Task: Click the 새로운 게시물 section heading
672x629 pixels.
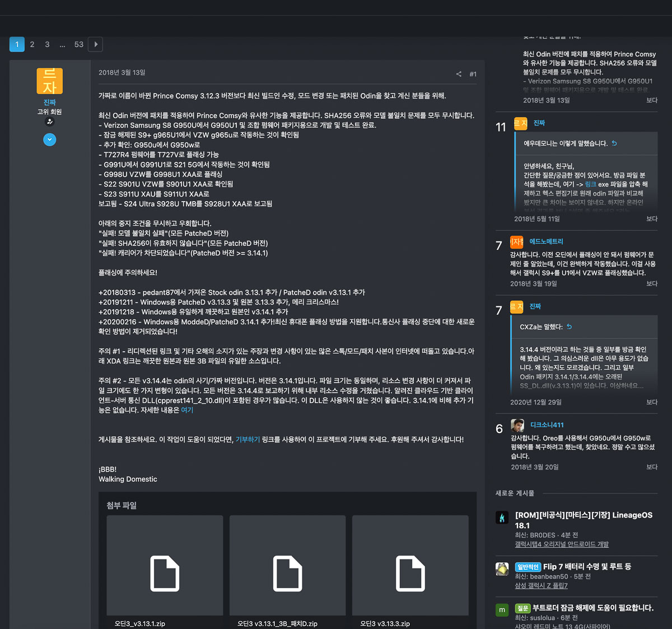Action: pyautogui.click(x=515, y=493)
